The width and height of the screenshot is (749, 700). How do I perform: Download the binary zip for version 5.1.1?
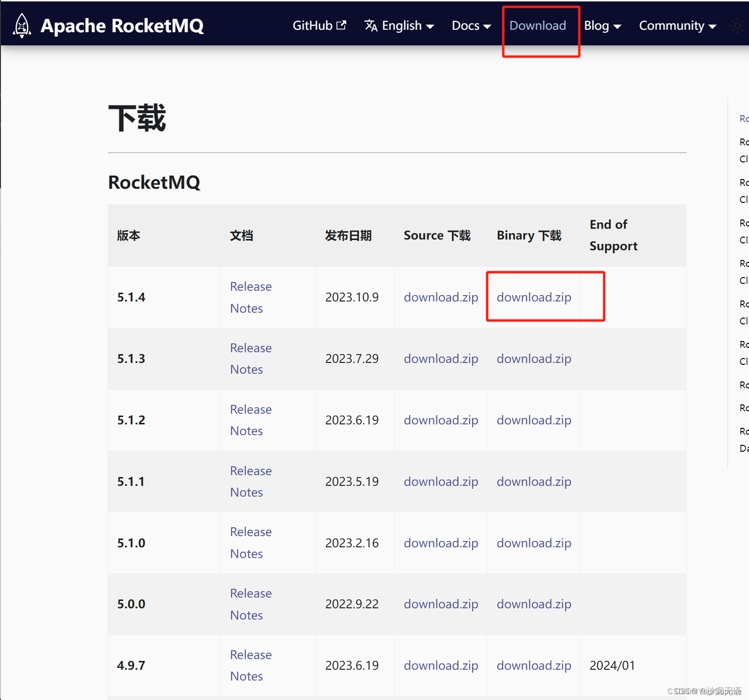533,481
